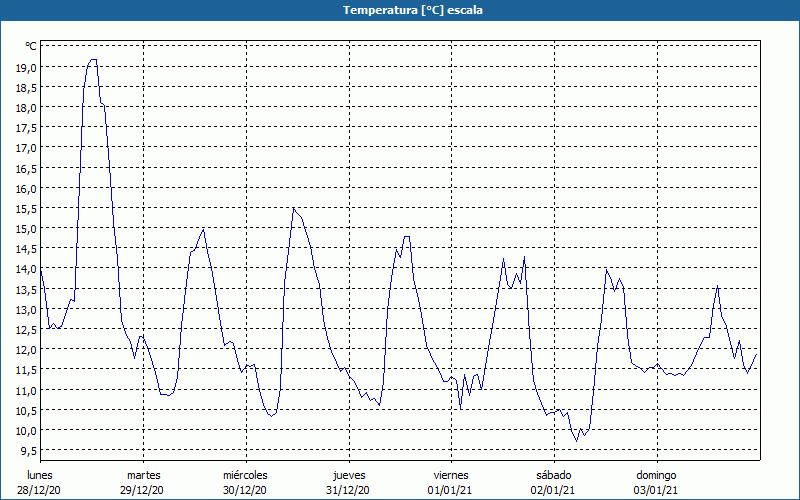800x500 pixels.
Task: Click the 19,0 y-axis value
Action: click(x=27, y=67)
